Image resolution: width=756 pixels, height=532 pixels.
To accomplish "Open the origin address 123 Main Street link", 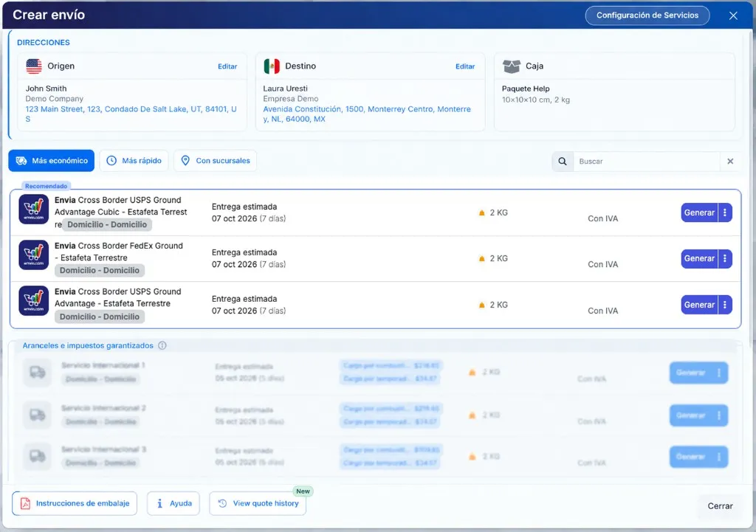I will pos(131,114).
